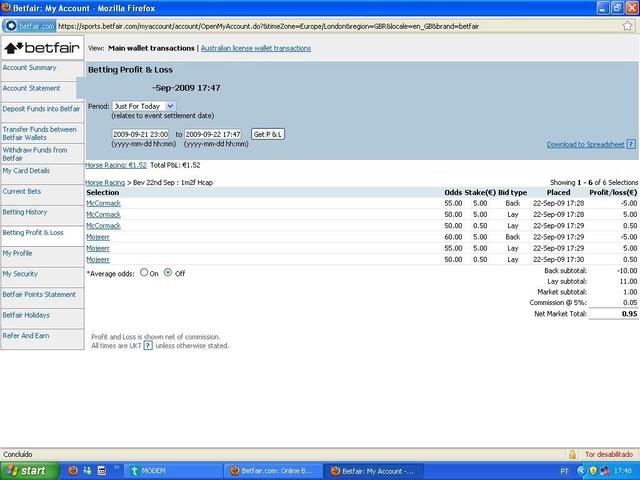Select the average odds Off radio
The width and height of the screenshot is (640, 480).
pos(168,272)
